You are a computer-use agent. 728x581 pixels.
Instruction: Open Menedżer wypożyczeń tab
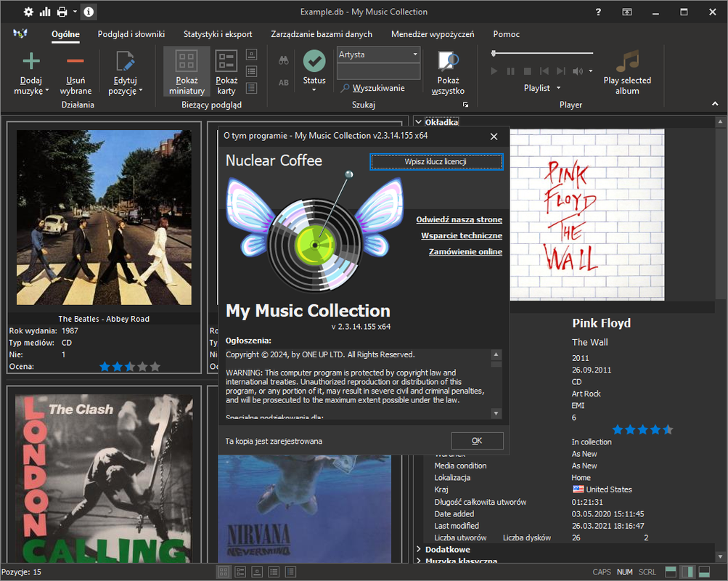433,34
